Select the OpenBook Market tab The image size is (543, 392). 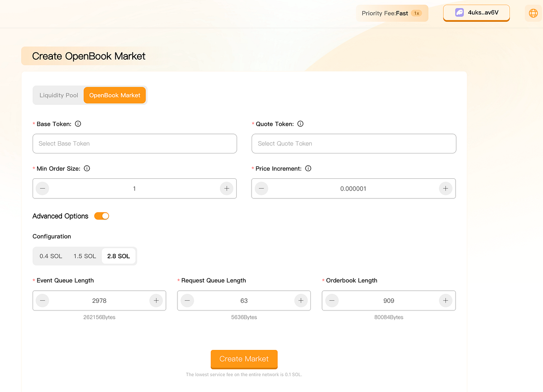pos(114,95)
